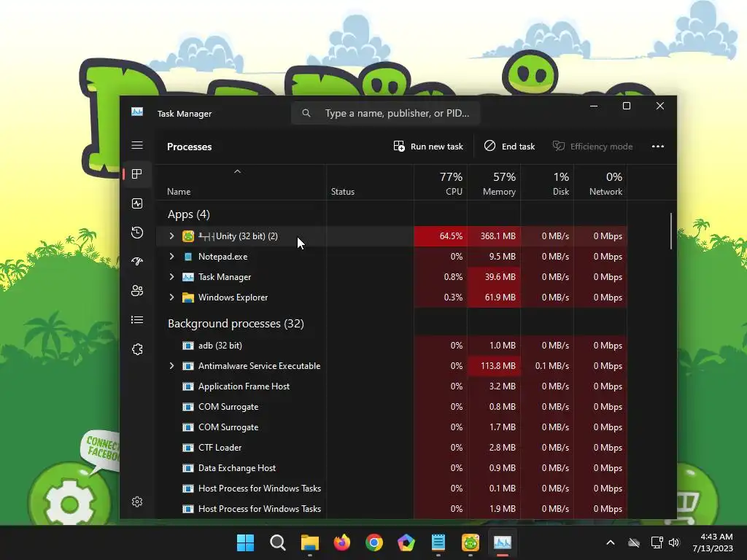The image size is (747, 560).
Task: Switch to Bad Piggies game taskbar icon
Action: coord(471,542)
